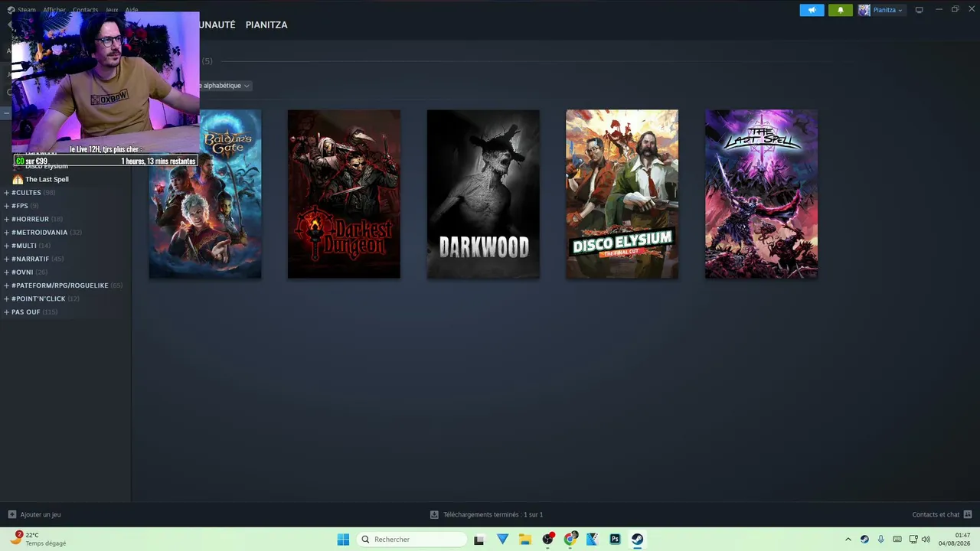Open the Windows Start menu
The image size is (980, 551).
[x=343, y=540]
